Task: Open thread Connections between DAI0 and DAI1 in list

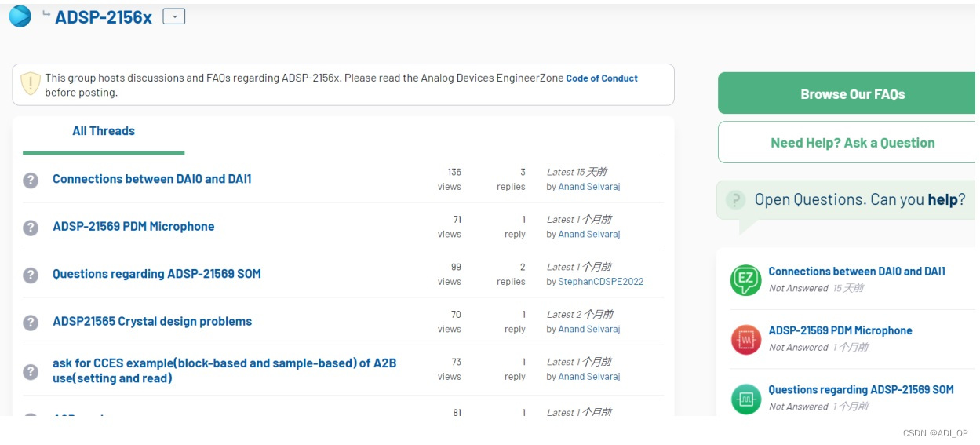Action: coord(152,179)
